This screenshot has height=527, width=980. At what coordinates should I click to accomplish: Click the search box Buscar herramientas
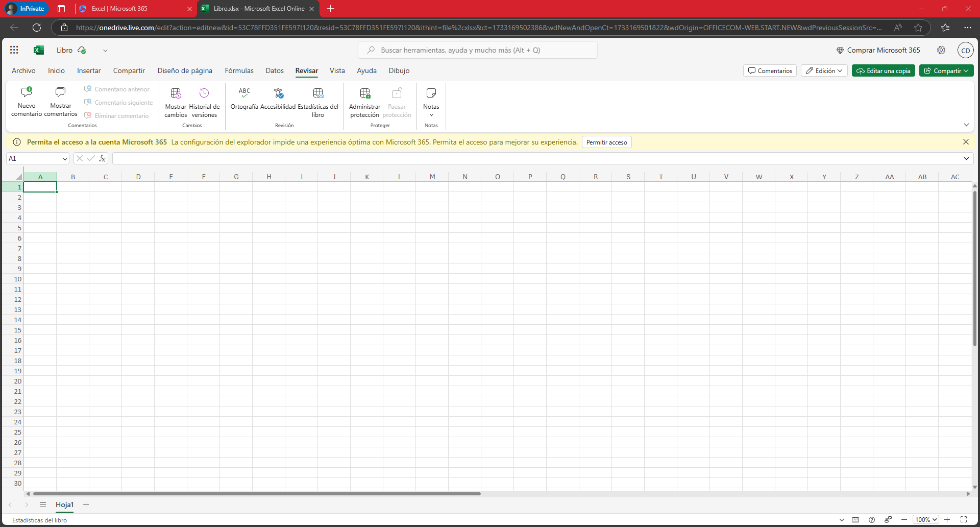[x=478, y=50]
